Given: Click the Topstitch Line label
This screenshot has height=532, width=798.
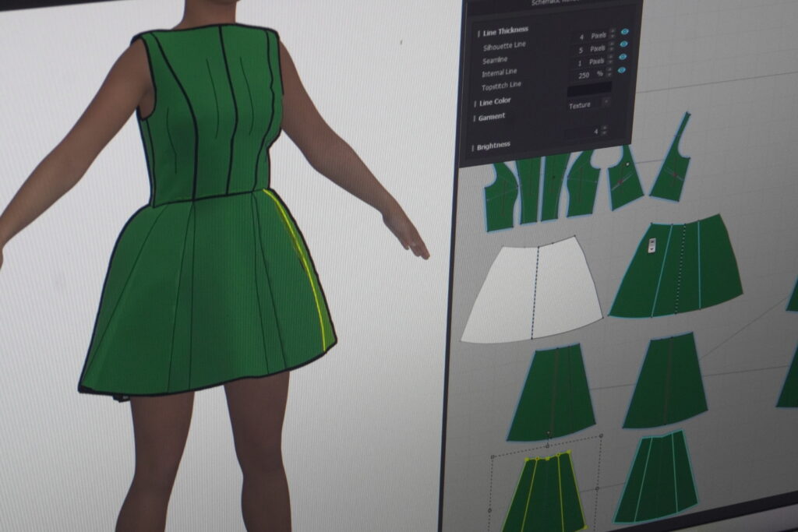Looking at the screenshot, I should click(501, 86).
